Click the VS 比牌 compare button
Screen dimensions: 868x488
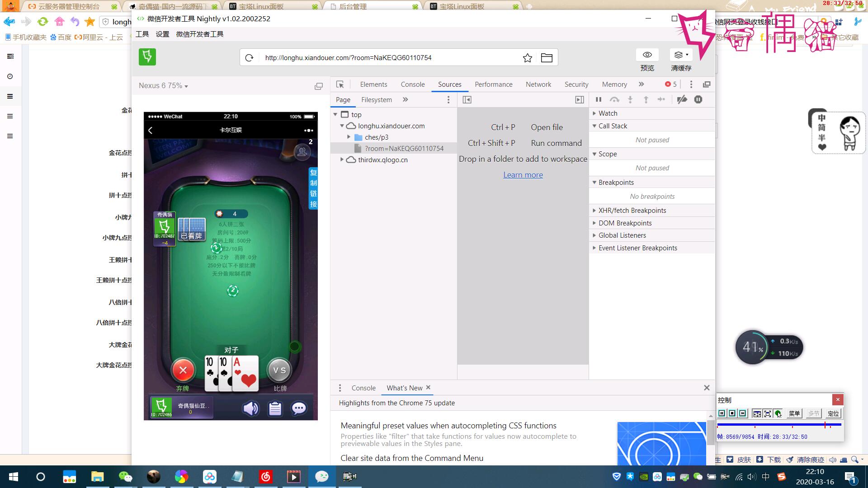click(x=279, y=371)
